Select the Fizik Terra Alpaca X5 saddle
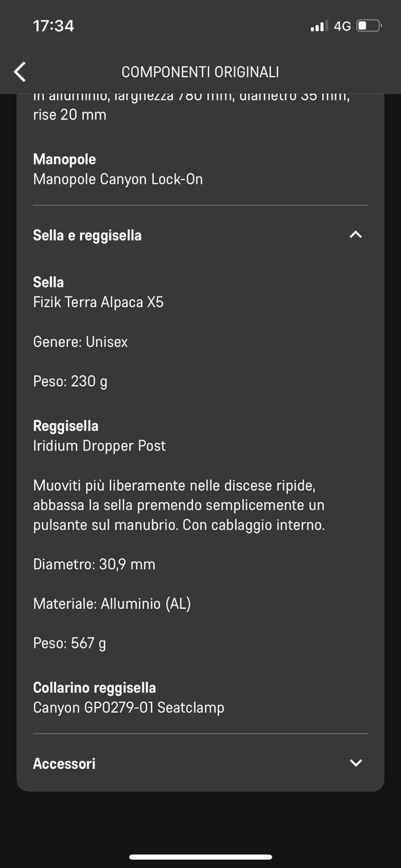 [x=98, y=302]
